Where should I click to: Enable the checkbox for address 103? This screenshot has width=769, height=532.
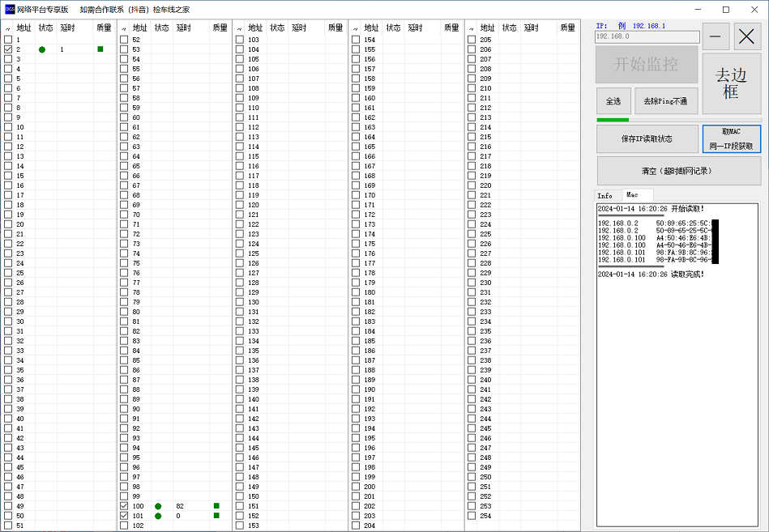coord(239,40)
